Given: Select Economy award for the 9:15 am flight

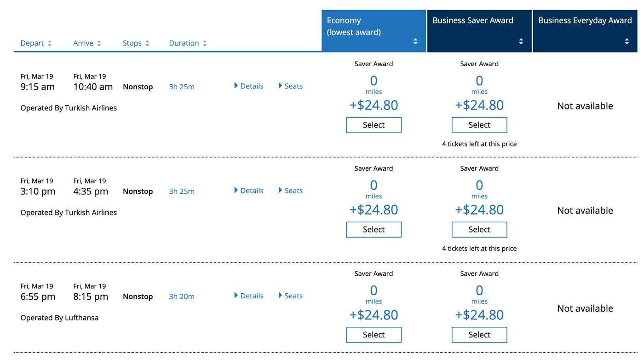Looking at the screenshot, I should [374, 125].
